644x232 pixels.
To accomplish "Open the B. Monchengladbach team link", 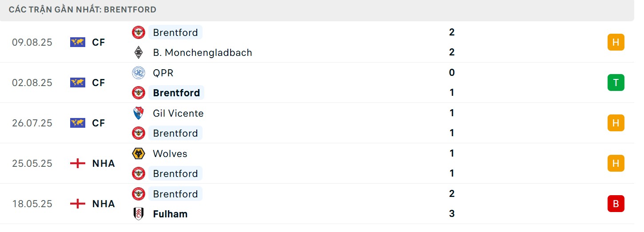I will [202, 52].
